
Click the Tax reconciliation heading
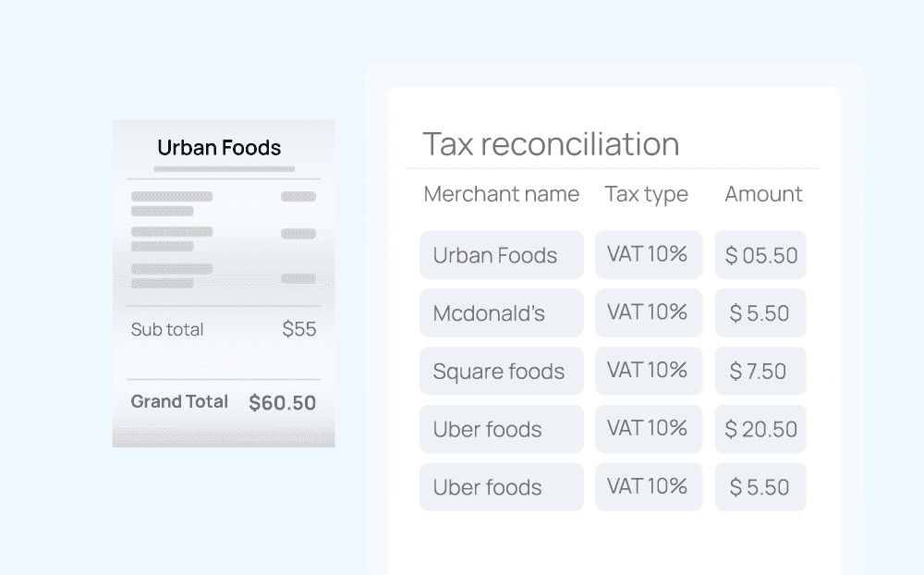[x=551, y=144]
